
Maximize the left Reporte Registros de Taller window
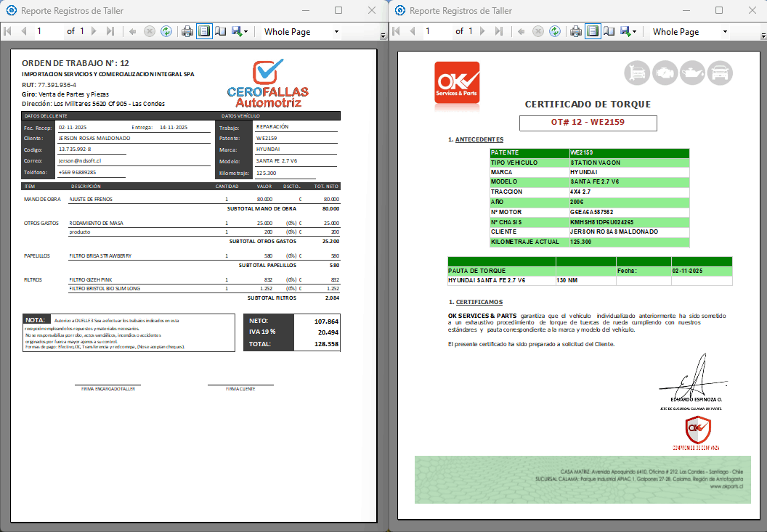338,10
